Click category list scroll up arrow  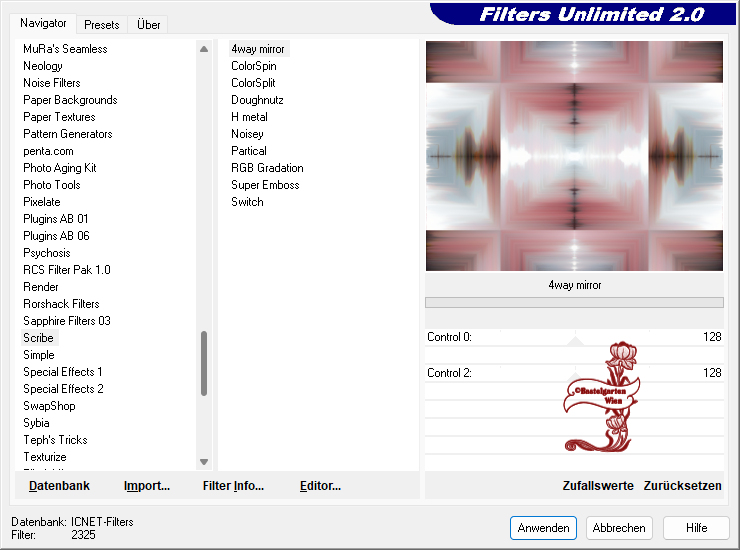204,49
